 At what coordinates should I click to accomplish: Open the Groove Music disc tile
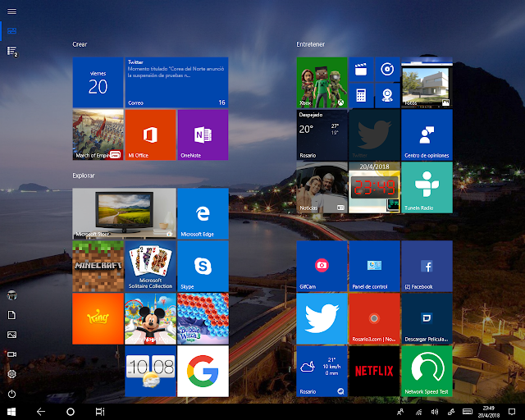387,70
